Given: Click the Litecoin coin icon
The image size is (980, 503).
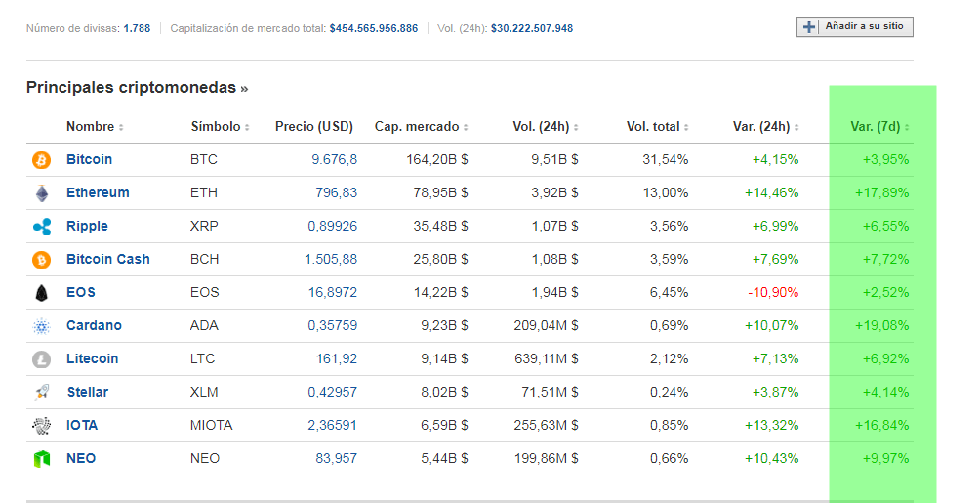Looking at the screenshot, I should (41, 359).
